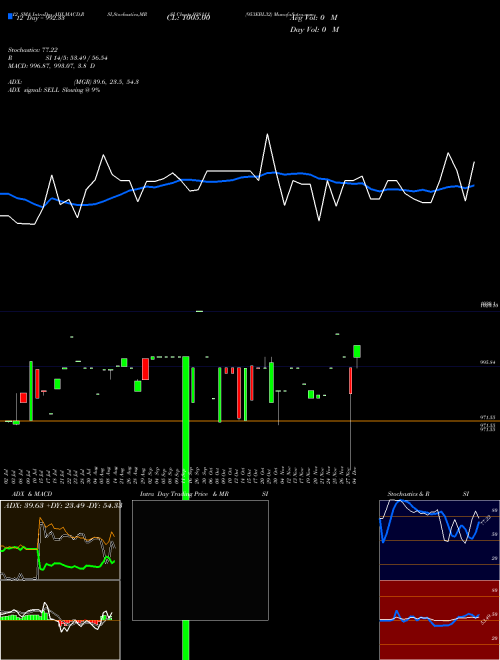Click the 995.84 price level label
This screenshot has width=500, height=660.
click(488, 362)
